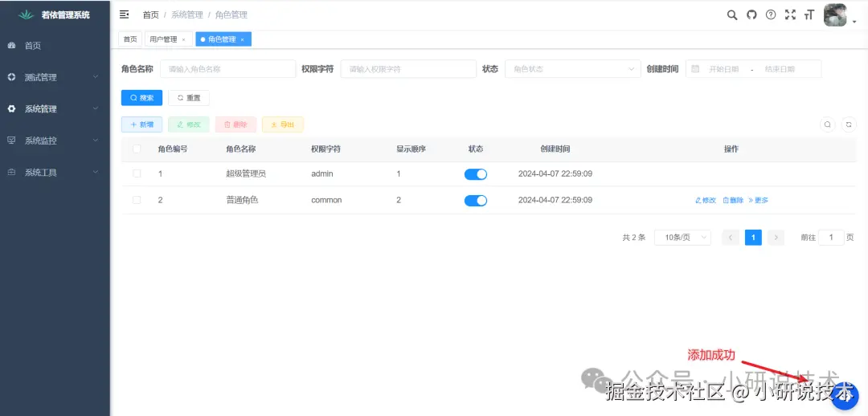Focus the 权限字符 input field
Screen dimensions: 868x416
tap(408, 69)
